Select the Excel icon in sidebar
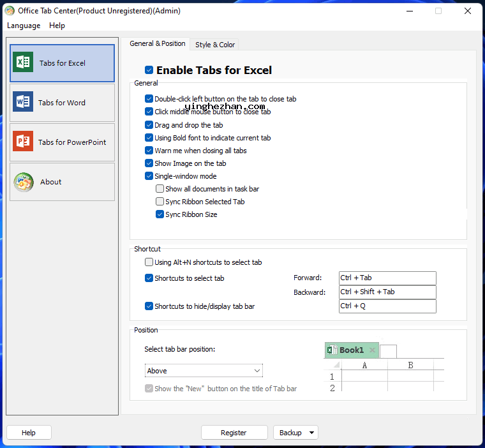 [23, 62]
